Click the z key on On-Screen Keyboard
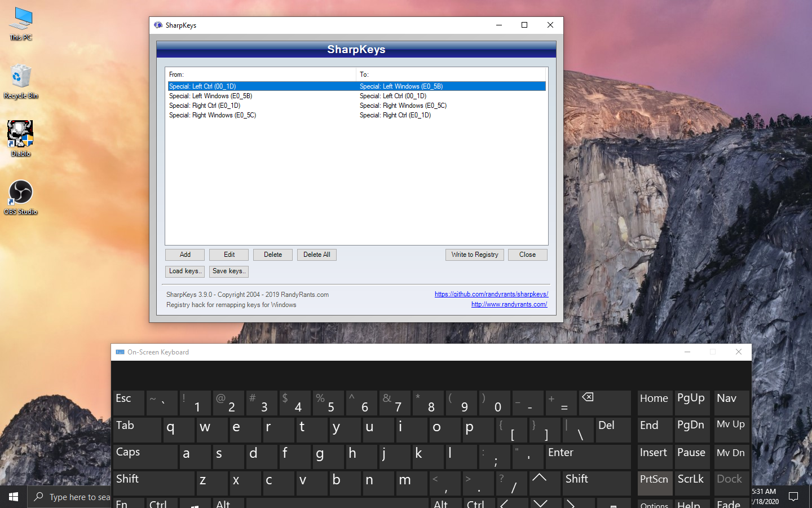Viewport: 812px width, 508px height. [212, 483]
